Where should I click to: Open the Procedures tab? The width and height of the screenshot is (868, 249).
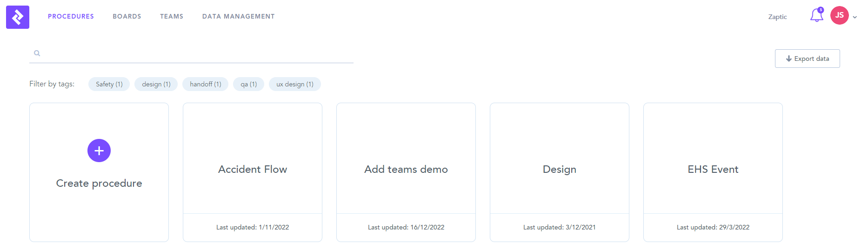pos(71,16)
